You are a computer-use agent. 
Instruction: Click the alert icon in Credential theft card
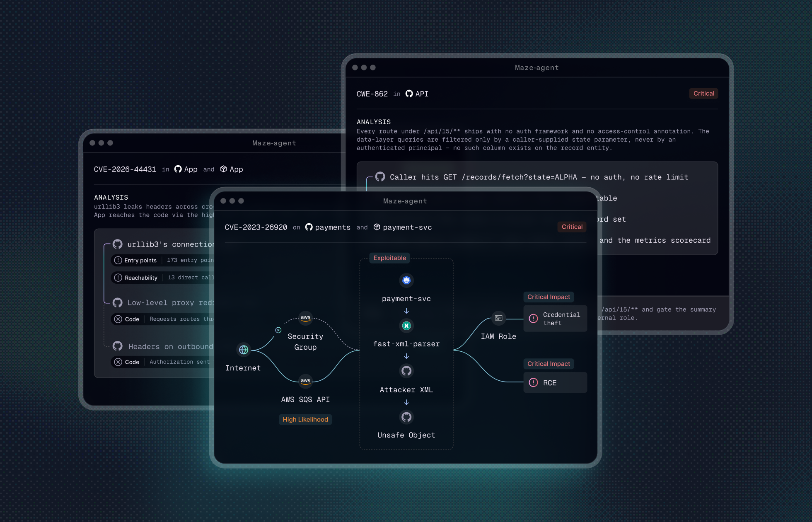533,319
